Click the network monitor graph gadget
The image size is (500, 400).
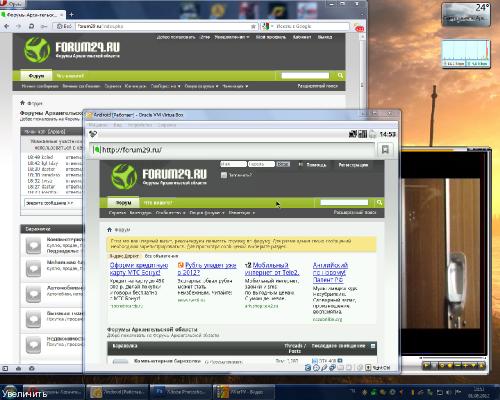pyautogui.click(x=466, y=54)
